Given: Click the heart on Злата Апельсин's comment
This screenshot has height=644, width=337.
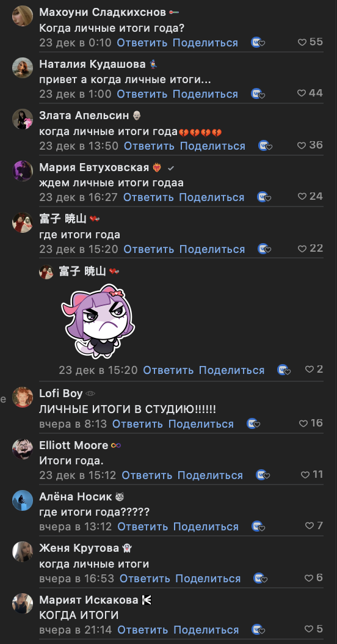Looking at the screenshot, I should pos(302,145).
